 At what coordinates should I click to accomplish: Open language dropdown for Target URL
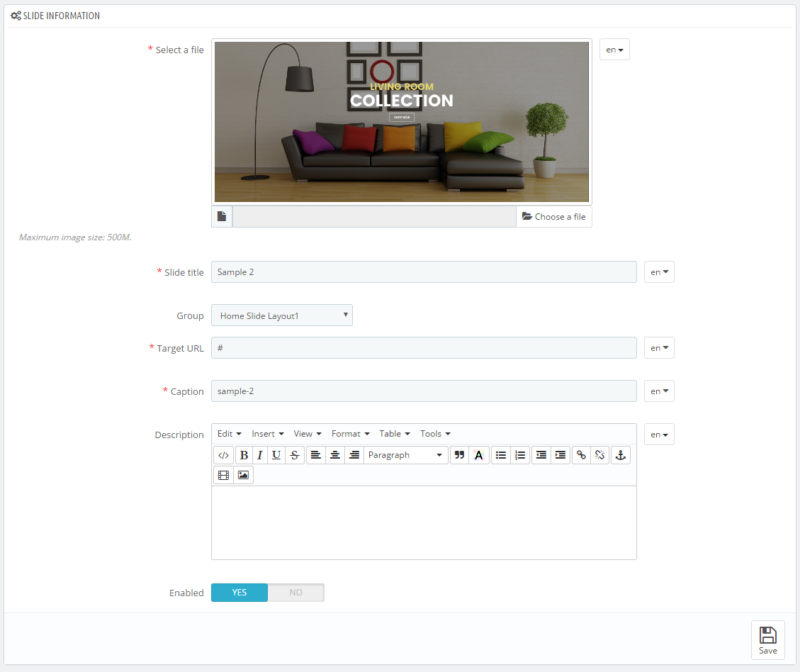(659, 347)
